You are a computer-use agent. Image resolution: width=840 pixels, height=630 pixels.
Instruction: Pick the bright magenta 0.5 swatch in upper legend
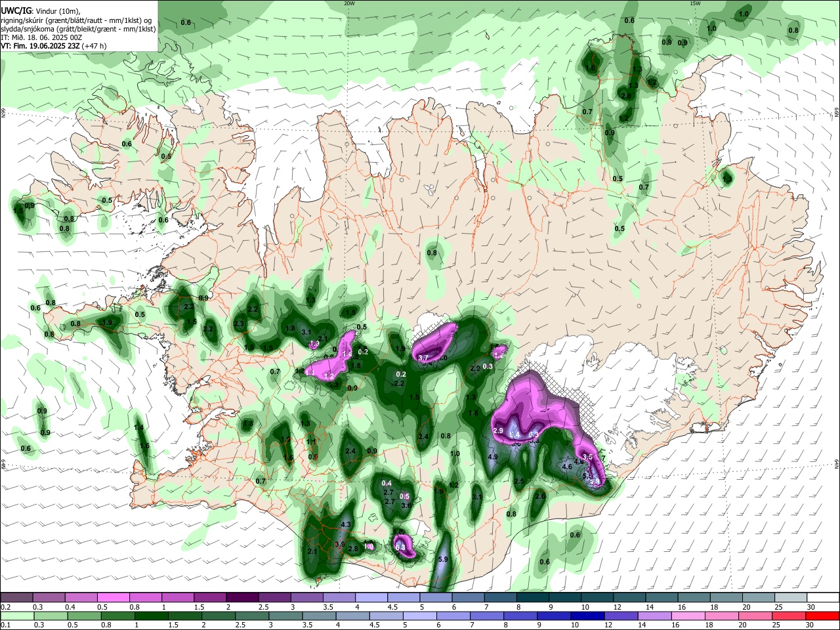tap(113, 597)
